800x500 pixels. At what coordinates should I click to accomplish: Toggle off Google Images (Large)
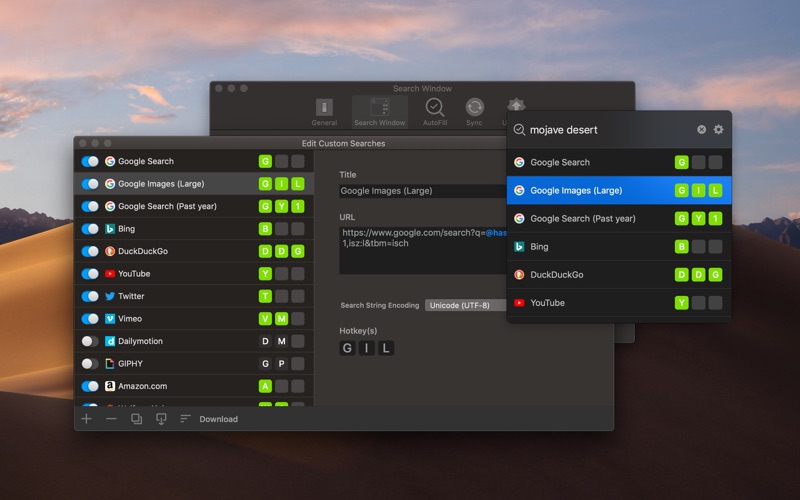tap(90, 184)
